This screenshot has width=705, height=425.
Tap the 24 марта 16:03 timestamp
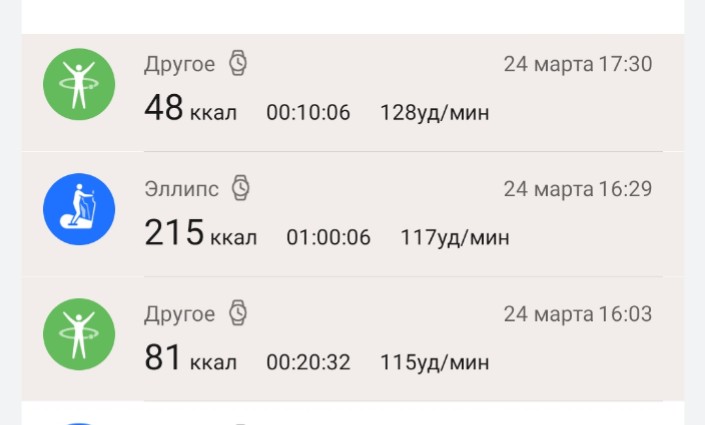tap(577, 315)
